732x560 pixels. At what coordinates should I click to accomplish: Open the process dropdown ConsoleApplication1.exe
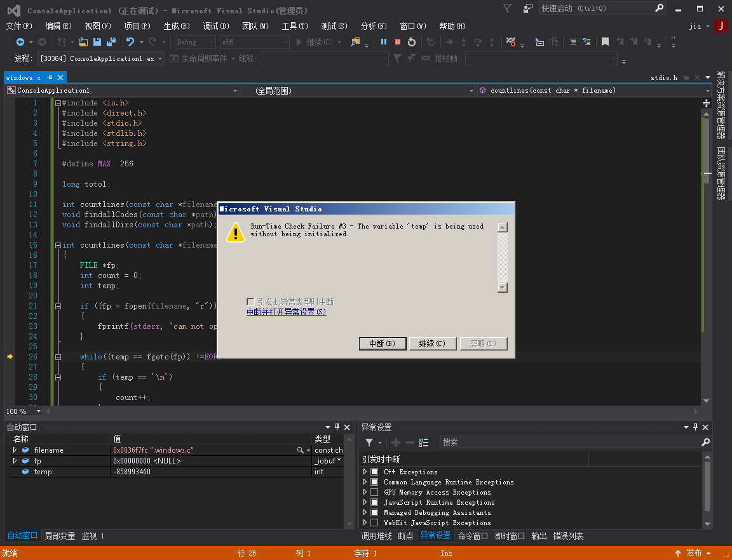pyautogui.click(x=160, y=59)
